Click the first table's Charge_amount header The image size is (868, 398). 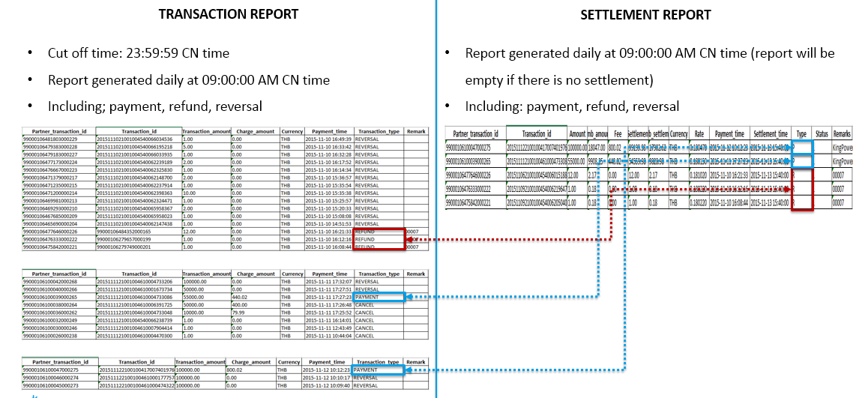255,131
